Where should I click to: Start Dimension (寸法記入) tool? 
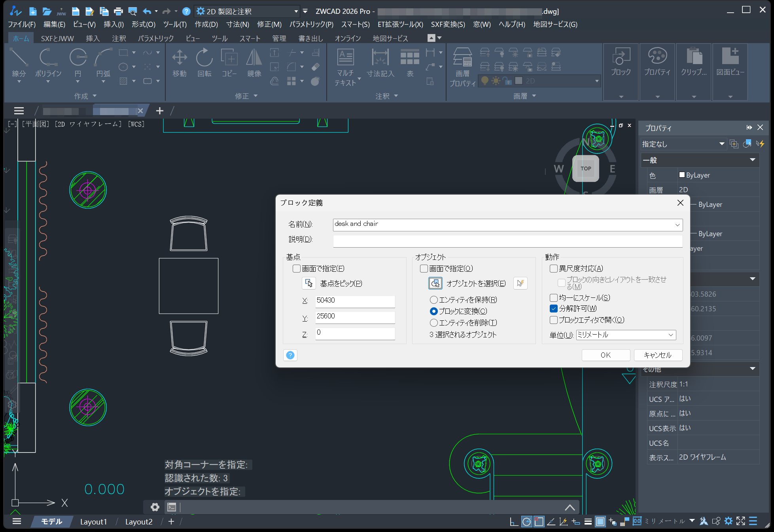tap(380, 62)
